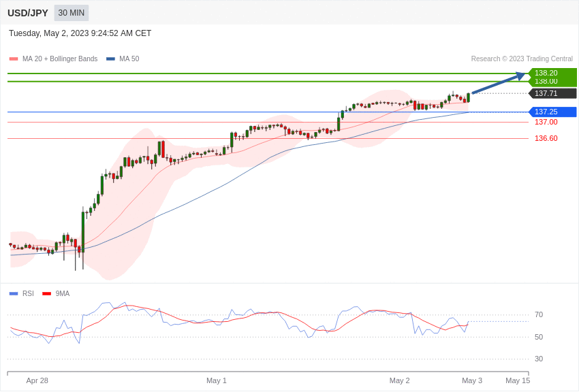Select the May 2 date on the time axis
579x392 pixels.
400,380
